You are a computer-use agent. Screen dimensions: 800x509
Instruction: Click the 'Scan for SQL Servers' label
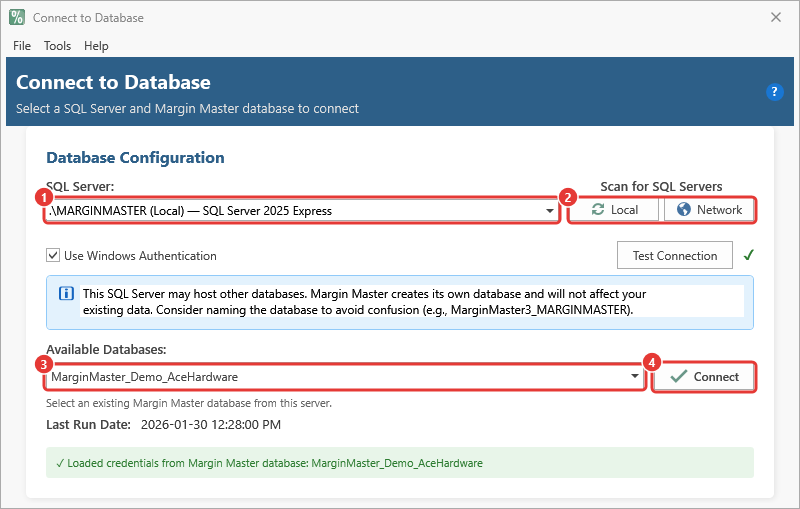[x=661, y=187]
